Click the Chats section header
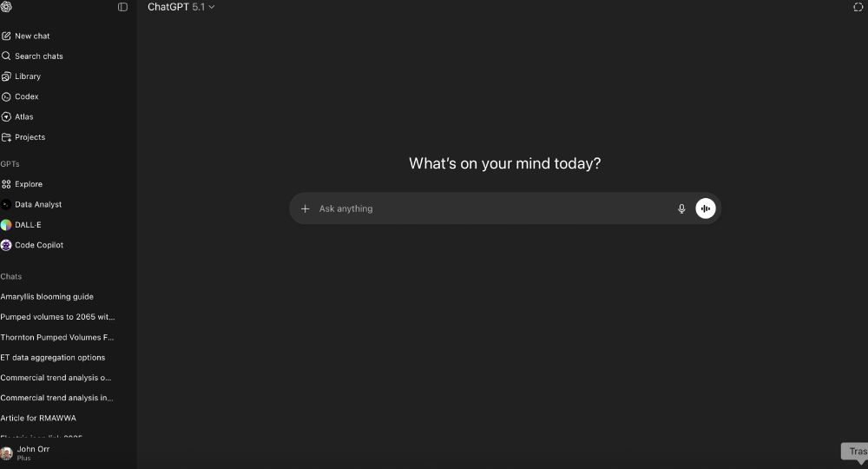Image resolution: width=868 pixels, height=469 pixels. (x=11, y=276)
